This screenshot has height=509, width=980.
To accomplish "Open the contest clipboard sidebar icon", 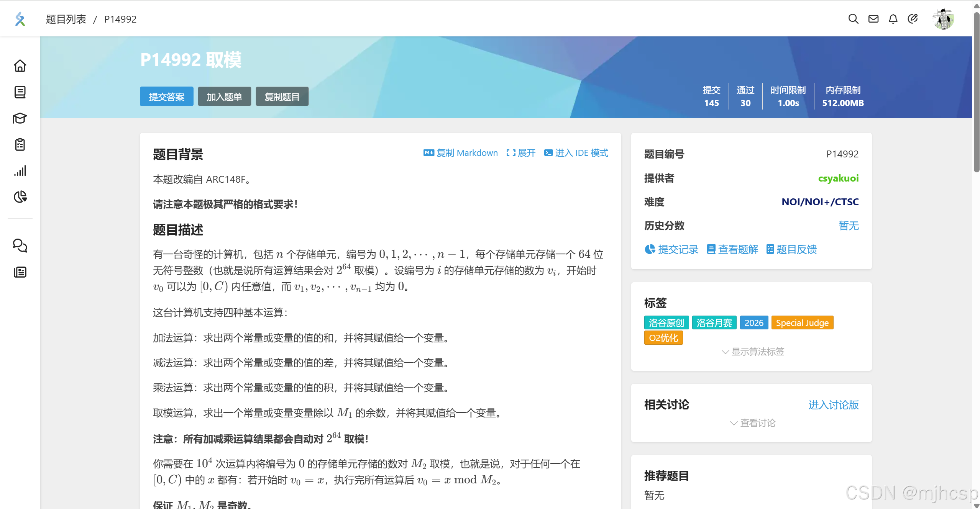I will coord(20,145).
